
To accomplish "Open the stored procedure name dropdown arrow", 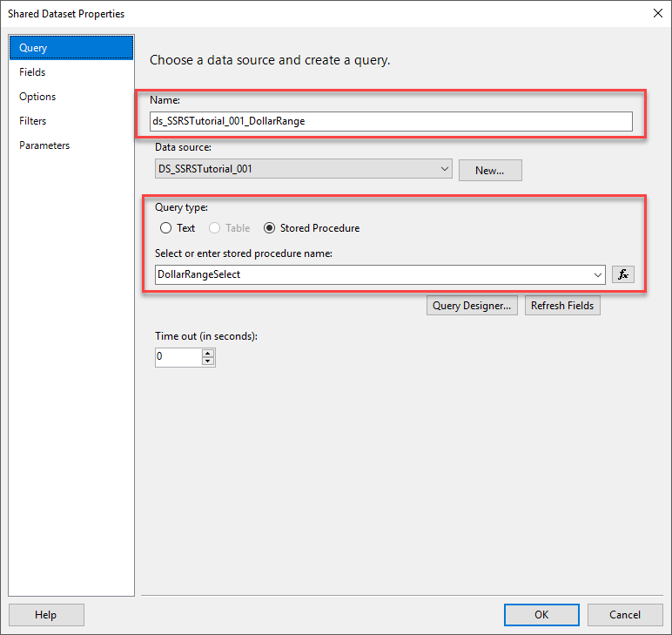I will (598, 274).
